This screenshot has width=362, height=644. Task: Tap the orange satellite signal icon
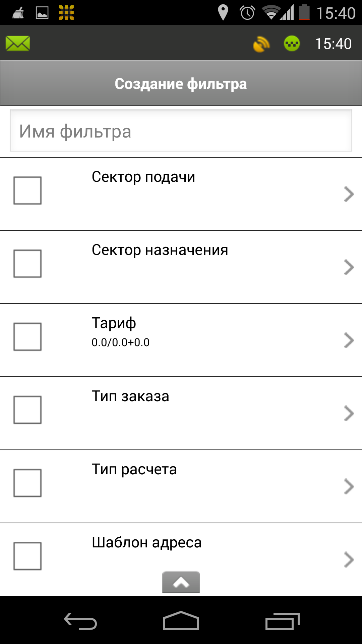(261, 44)
